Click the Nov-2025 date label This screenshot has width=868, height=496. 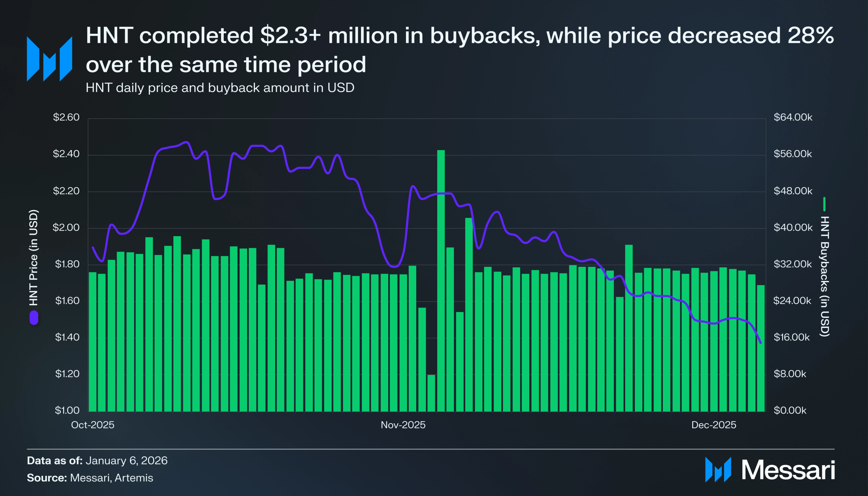403,425
